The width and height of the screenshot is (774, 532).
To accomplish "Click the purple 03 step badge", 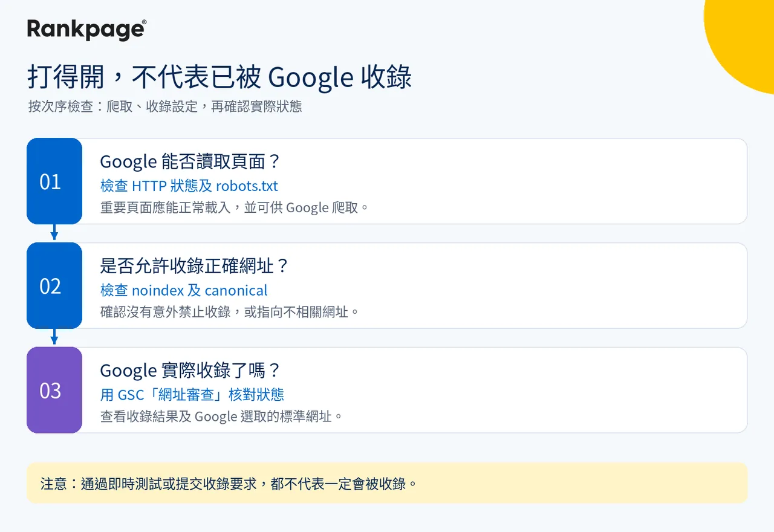I will pos(54,391).
